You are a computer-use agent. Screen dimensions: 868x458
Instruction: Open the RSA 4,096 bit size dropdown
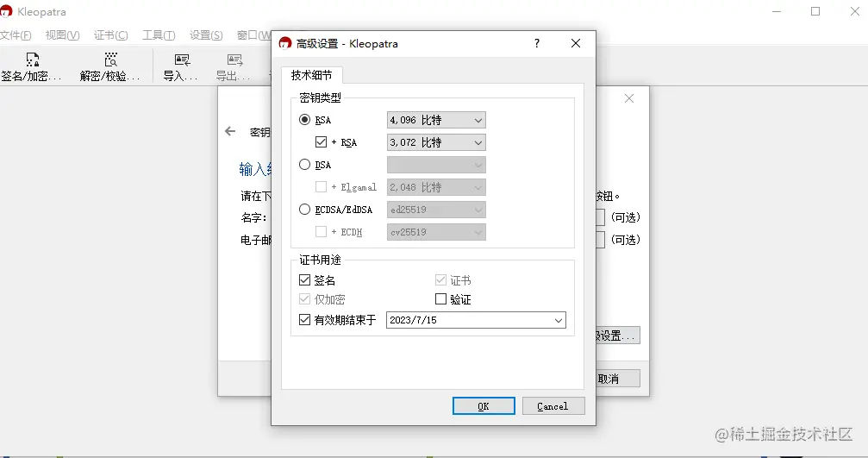pyautogui.click(x=436, y=120)
